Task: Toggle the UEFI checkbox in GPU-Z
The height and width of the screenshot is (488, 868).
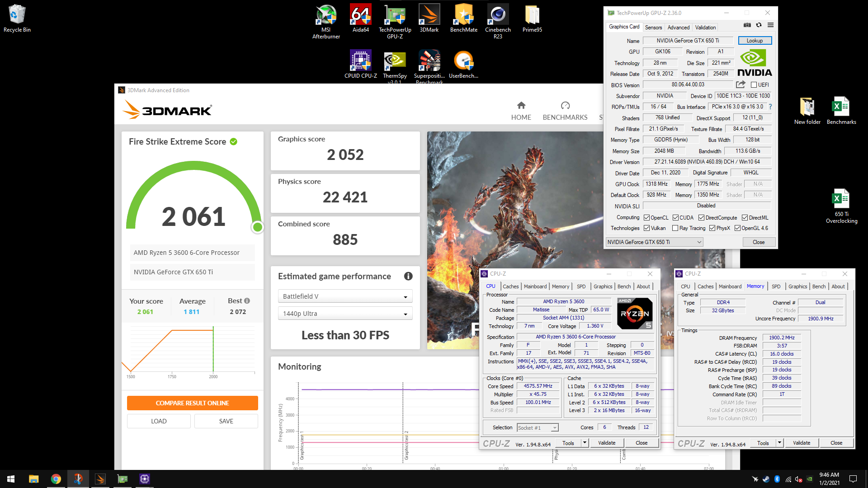Action: click(754, 85)
